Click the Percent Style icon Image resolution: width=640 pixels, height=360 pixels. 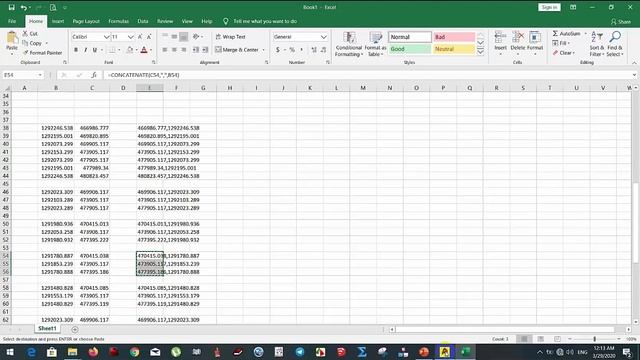tap(292, 50)
